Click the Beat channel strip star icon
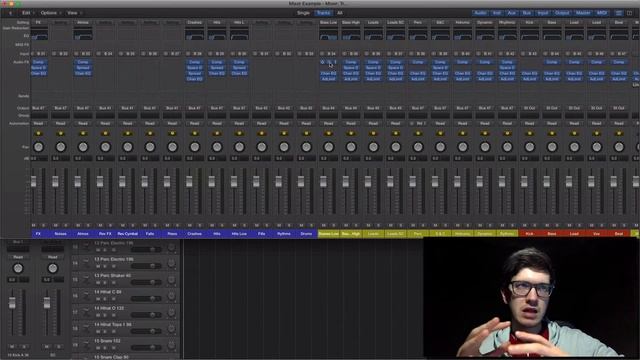Image resolution: width=640 pixels, height=360 pixels. [x=619, y=133]
